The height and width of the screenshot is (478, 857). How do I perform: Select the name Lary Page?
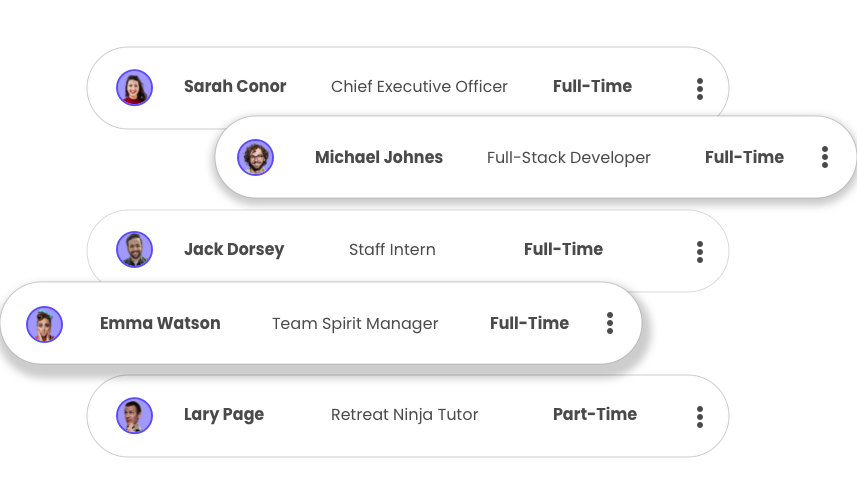[224, 415]
